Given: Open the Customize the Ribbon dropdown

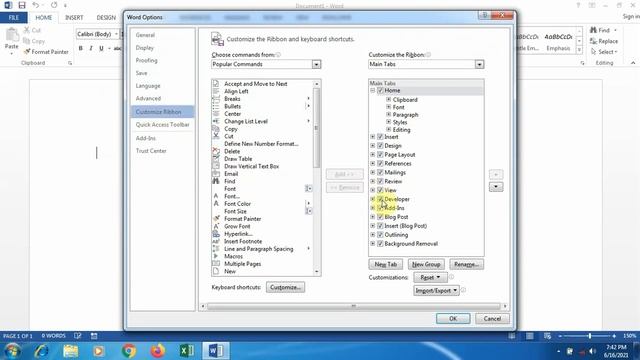Looking at the screenshot, I should coord(479,64).
